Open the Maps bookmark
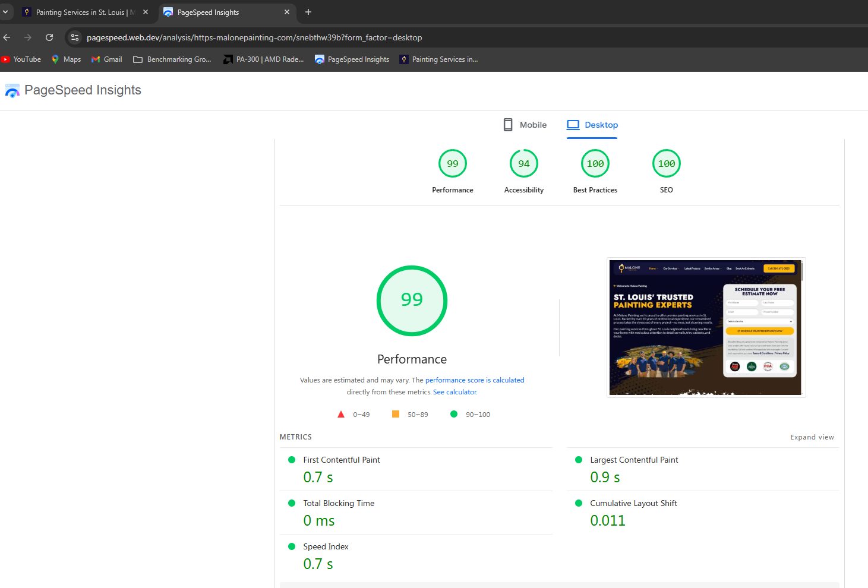Screen dimensions: 868x588 click(x=66, y=59)
